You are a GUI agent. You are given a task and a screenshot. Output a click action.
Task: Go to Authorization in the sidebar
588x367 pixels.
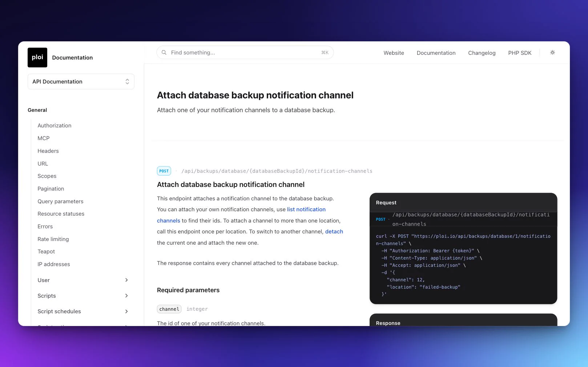click(x=55, y=126)
